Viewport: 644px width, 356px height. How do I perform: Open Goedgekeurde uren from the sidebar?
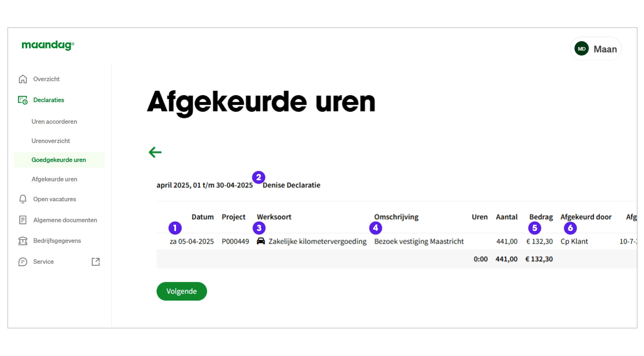coord(59,159)
